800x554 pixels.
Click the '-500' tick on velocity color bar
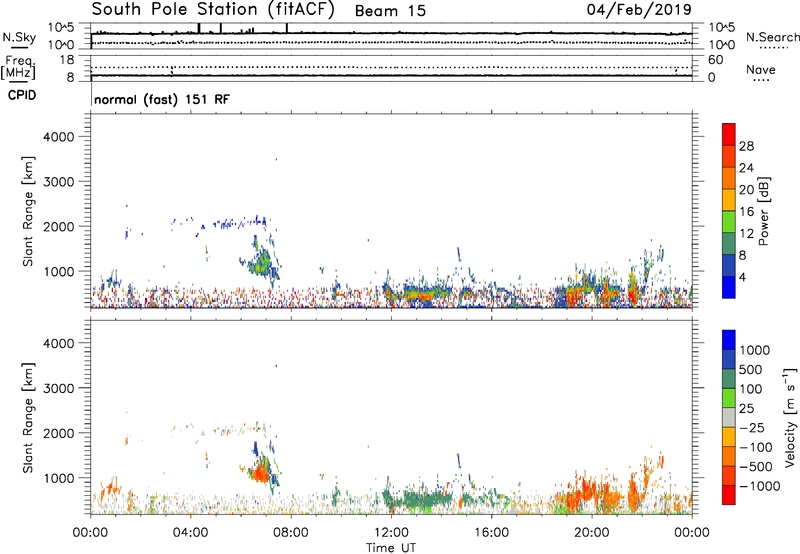pyautogui.click(x=756, y=466)
